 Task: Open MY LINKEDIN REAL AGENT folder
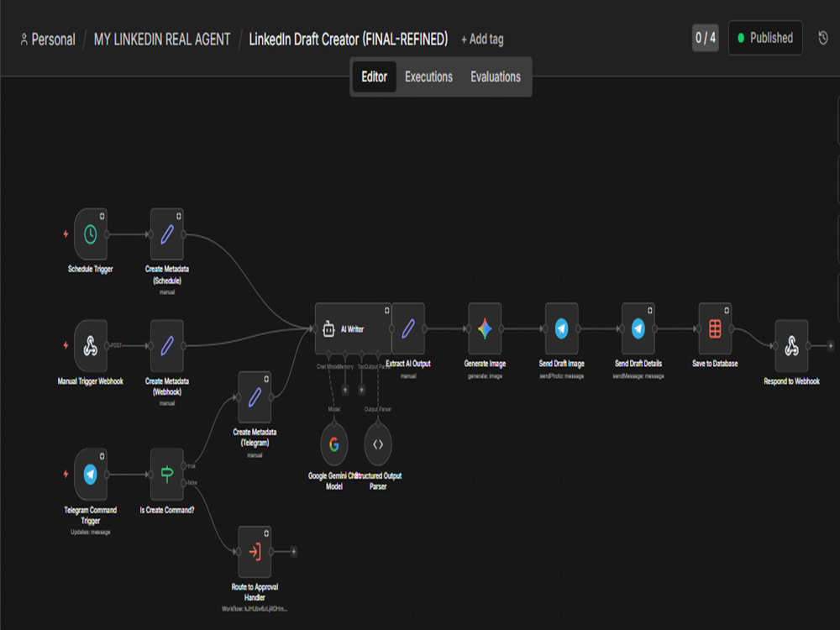point(162,39)
